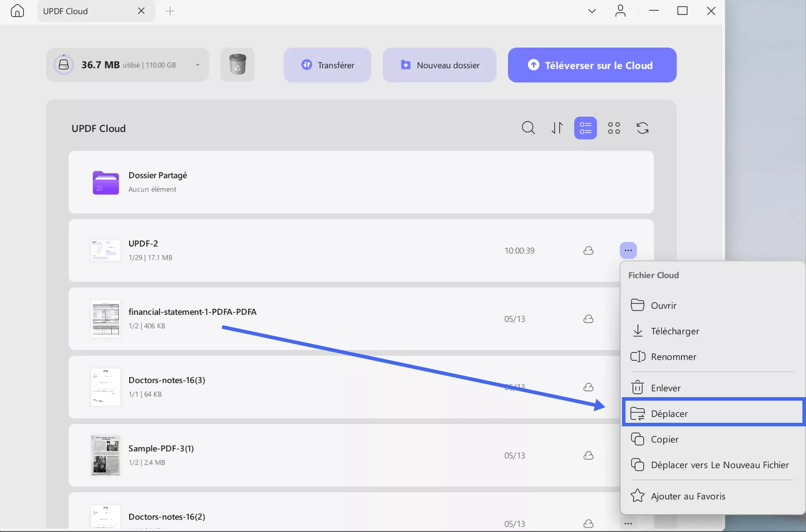Go to the home icon

click(x=17, y=11)
